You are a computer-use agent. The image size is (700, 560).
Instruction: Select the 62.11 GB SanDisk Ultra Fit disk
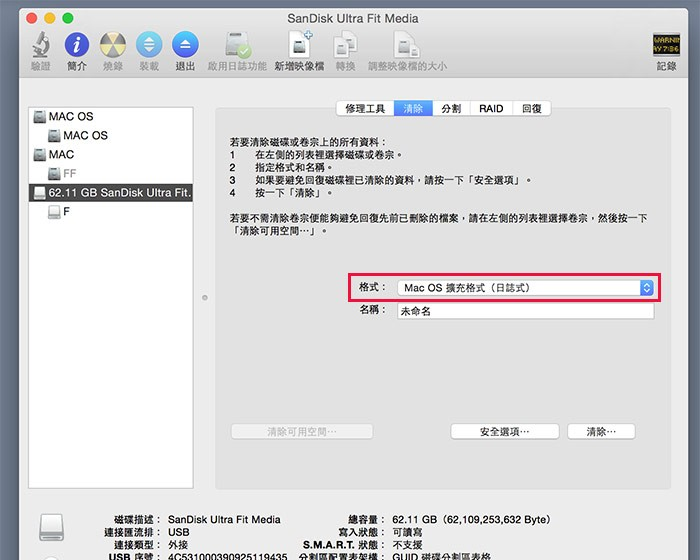pyautogui.click(x=111, y=192)
